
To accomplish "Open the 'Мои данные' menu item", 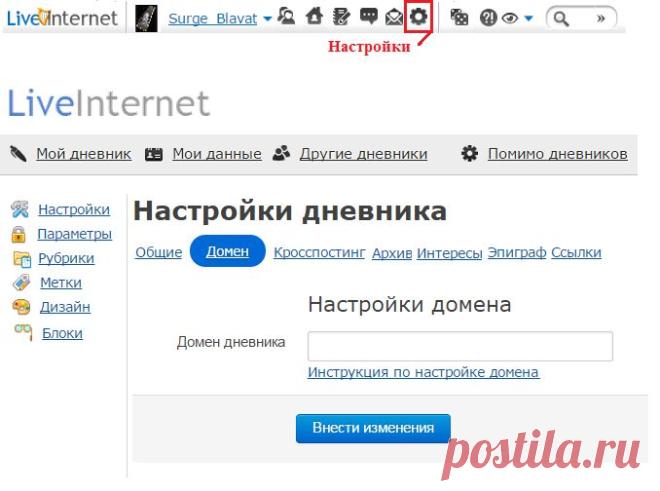I will (217, 154).
